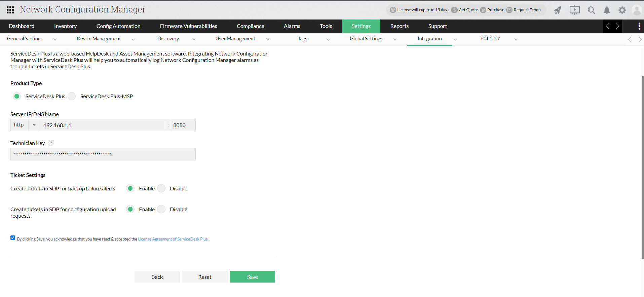Open the vertical three-dot more menu

pos(639,26)
